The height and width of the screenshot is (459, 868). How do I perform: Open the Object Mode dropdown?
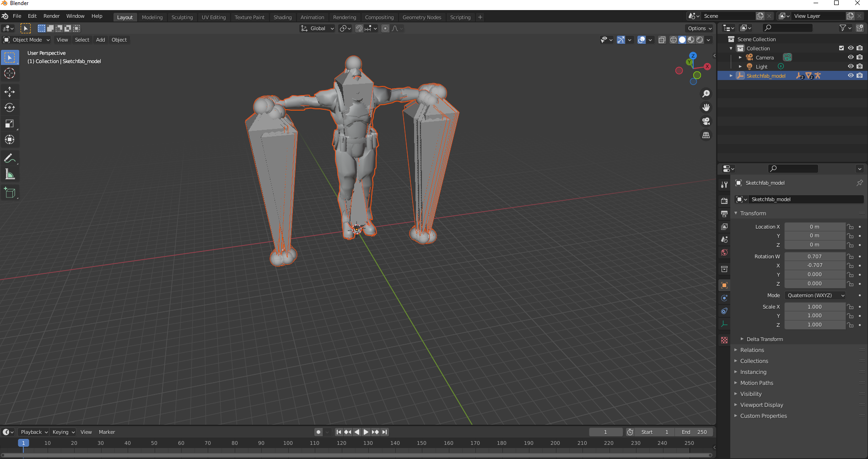tap(27, 40)
